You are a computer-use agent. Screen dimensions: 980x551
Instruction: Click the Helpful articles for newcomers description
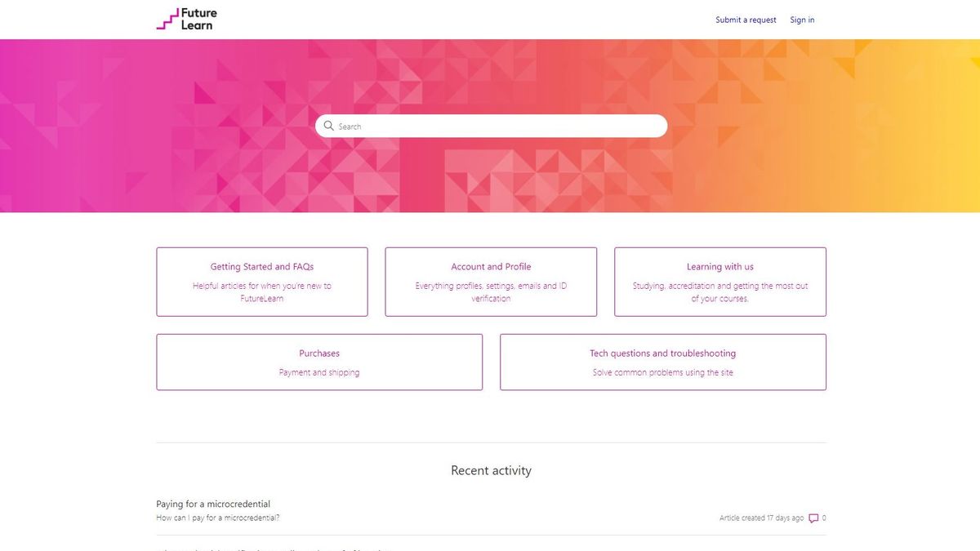[261, 291]
